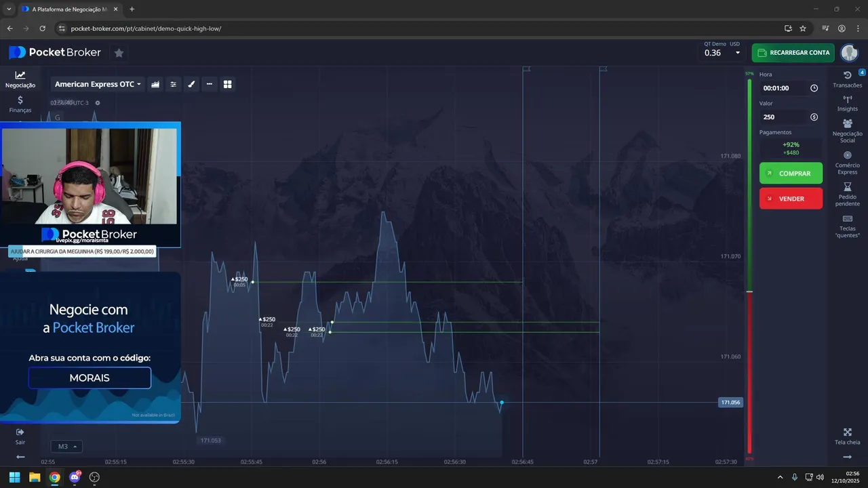868x488 pixels.
Task: Click RECARREGAR CONTA top-up button
Action: 793,53
